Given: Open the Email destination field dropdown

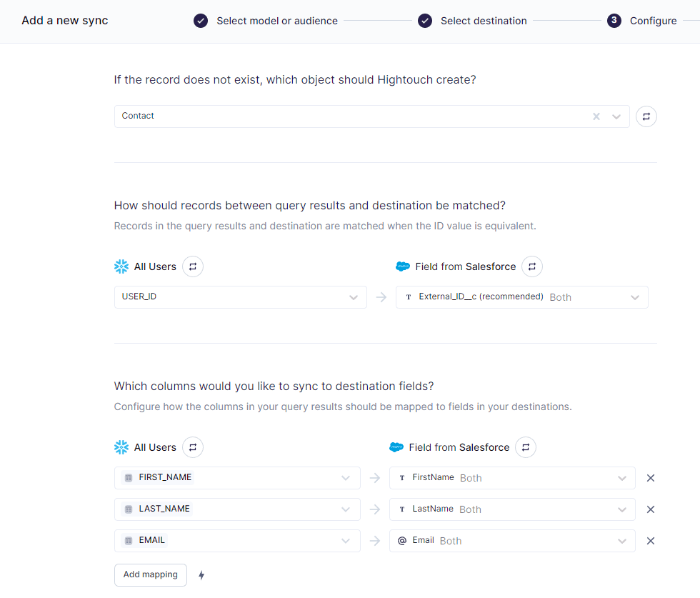Looking at the screenshot, I should pyautogui.click(x=512, y=541).
